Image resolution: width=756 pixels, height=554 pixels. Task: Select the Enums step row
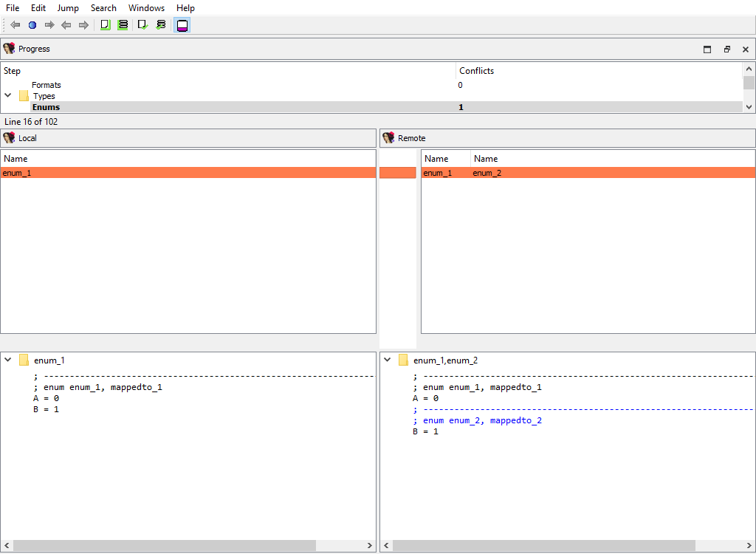click(x=46, y=107)
